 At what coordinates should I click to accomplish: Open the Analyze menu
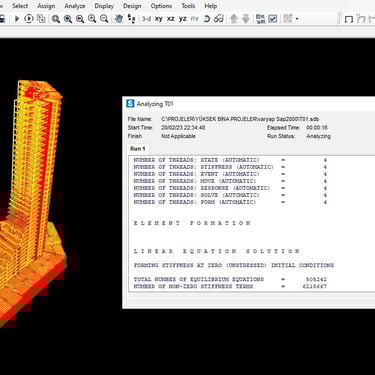tap(75, 6)
